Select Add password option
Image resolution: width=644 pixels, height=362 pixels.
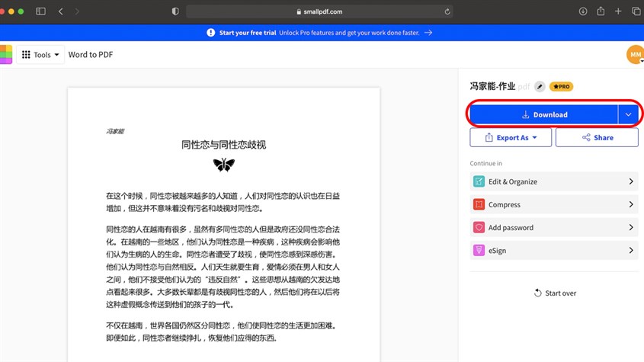coord(554,228)
